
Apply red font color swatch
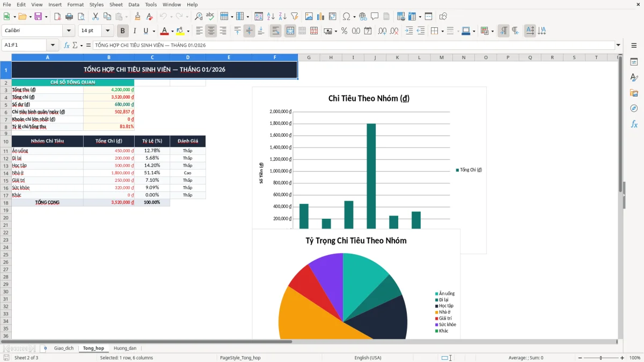coord(165,31)
